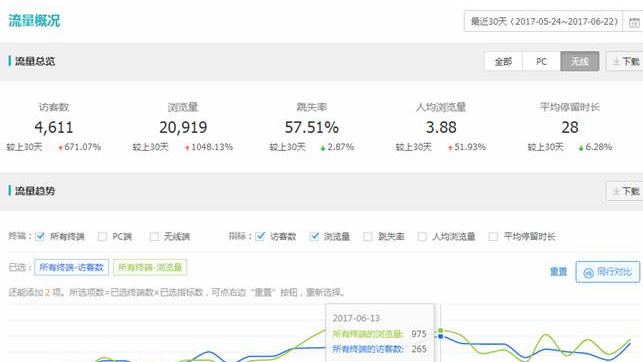The height and width of the screenshot is (362, 643).
Task: Enable the 无线端 checkbox
Action: pos(154,237)
